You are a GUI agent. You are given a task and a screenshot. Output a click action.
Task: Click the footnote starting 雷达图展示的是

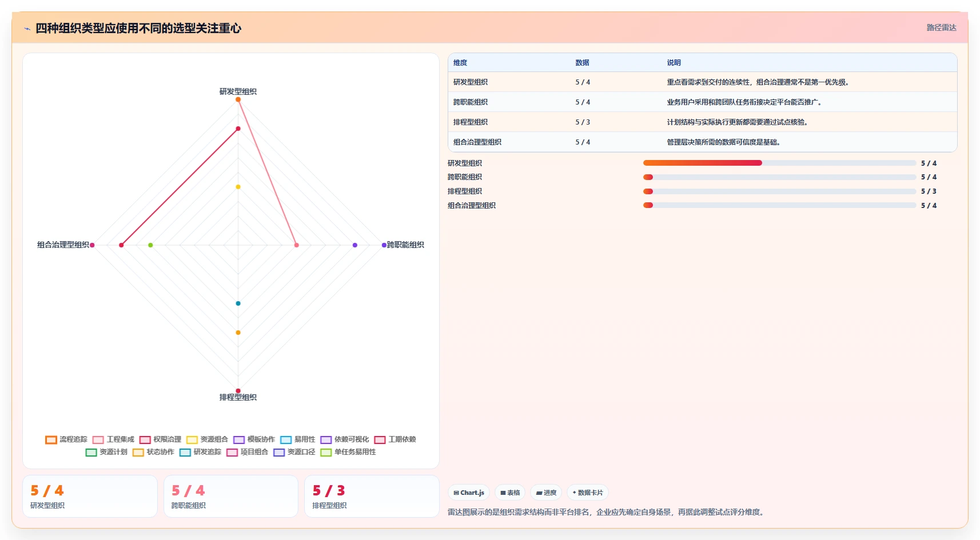pyautogui.click(x=606, y=512)
